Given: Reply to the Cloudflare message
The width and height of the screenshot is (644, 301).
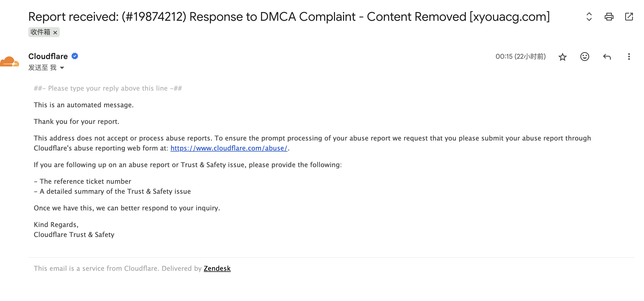Looking at the screenshot, I should coord(607,57).
